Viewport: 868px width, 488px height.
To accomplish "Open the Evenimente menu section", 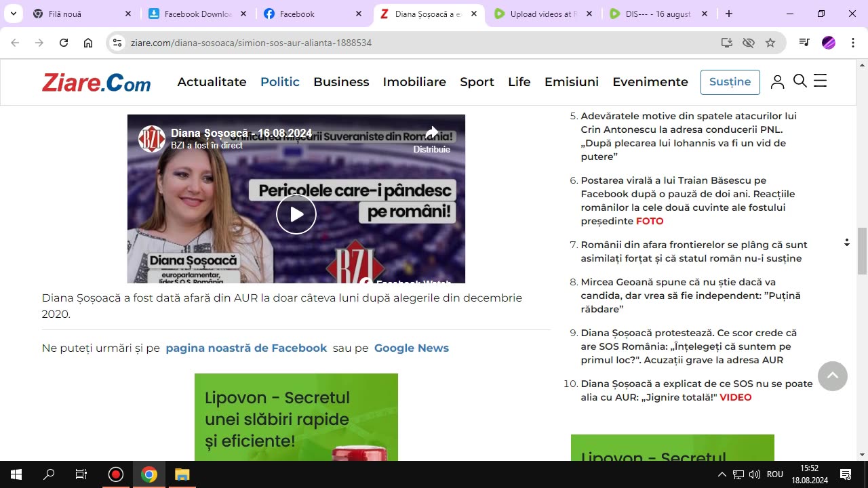I will pos(650,82).
